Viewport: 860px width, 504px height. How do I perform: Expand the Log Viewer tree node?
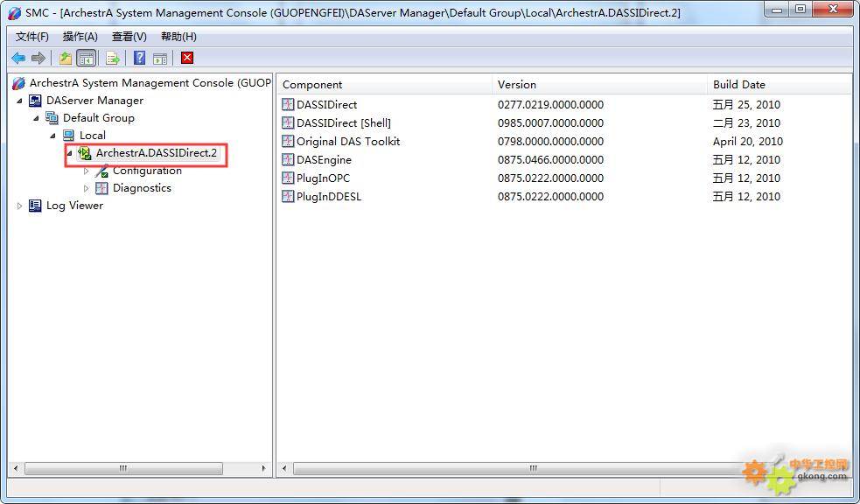(20, 206)
